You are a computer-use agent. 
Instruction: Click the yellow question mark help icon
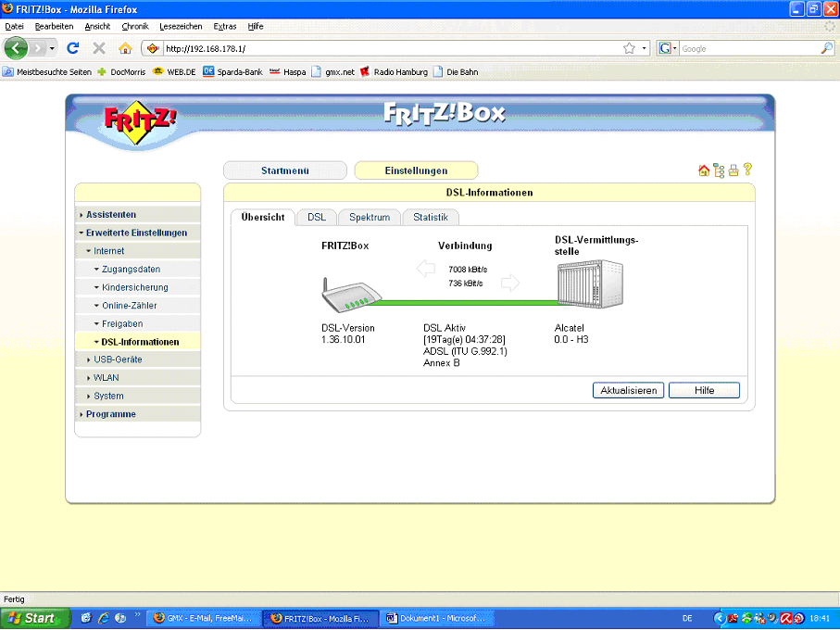pyautogui.click(x=747, y=170)
